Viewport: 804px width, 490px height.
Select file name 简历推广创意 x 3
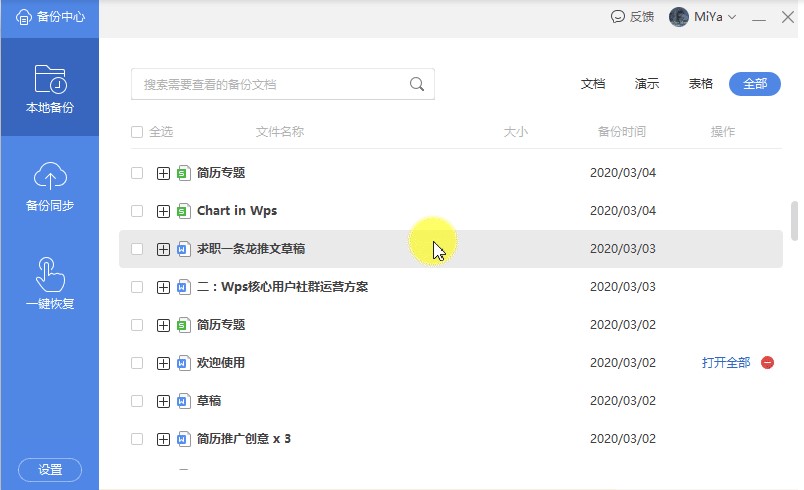click(x=244, y=439)
